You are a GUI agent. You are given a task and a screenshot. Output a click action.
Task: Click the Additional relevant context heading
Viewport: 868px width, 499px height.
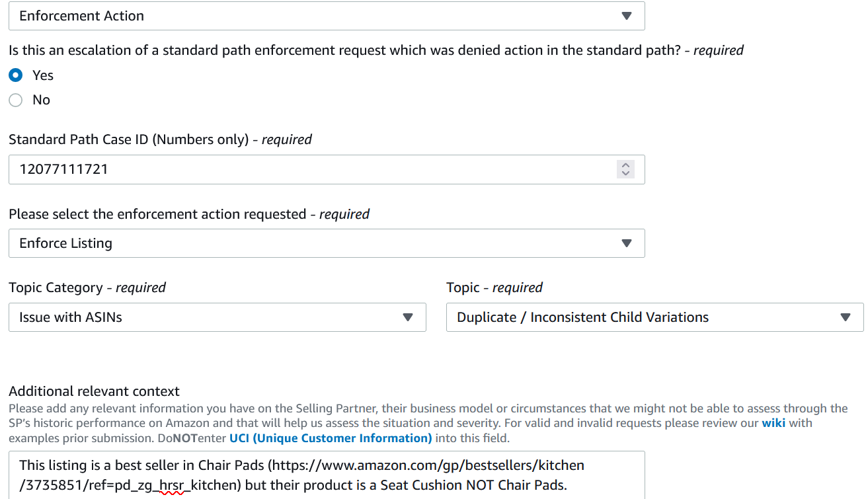[94, 391]
